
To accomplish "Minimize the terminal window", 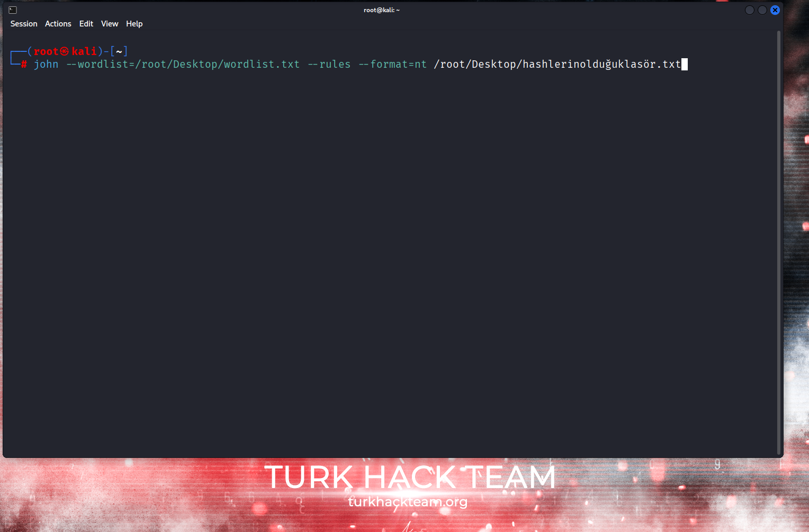I will point(750,10).
